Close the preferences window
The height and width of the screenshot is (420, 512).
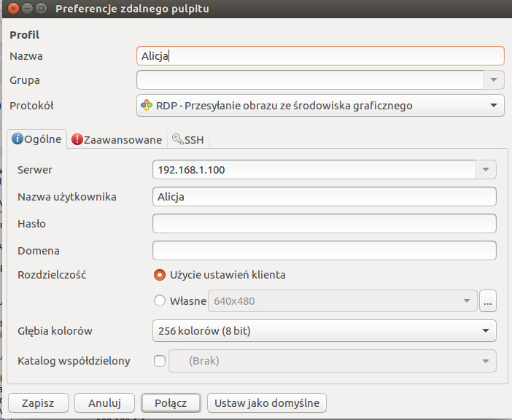pyautogui.click(x=13, y=8)
